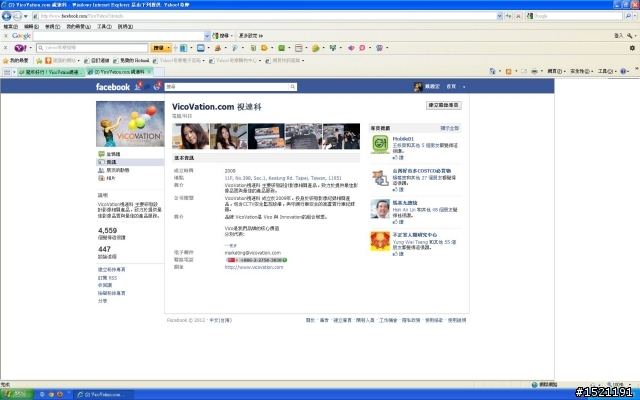Click the IE Home icon in command bar
This screenshot has height=400, width=640.
click(x=492, y=71)
